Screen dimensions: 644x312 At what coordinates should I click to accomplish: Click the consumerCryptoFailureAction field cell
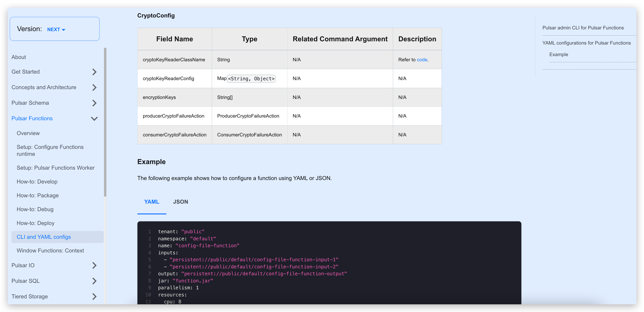click(x=174, y=135)
